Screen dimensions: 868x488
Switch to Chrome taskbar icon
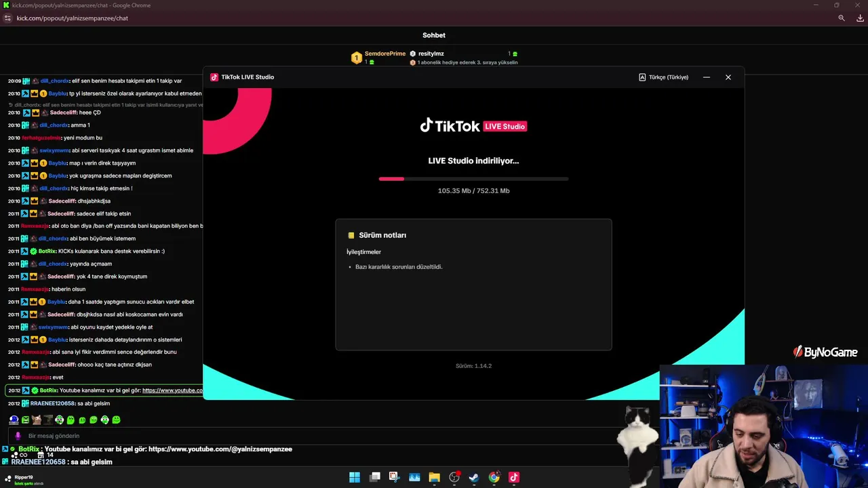pyautogui.click(x=494, y=477)
